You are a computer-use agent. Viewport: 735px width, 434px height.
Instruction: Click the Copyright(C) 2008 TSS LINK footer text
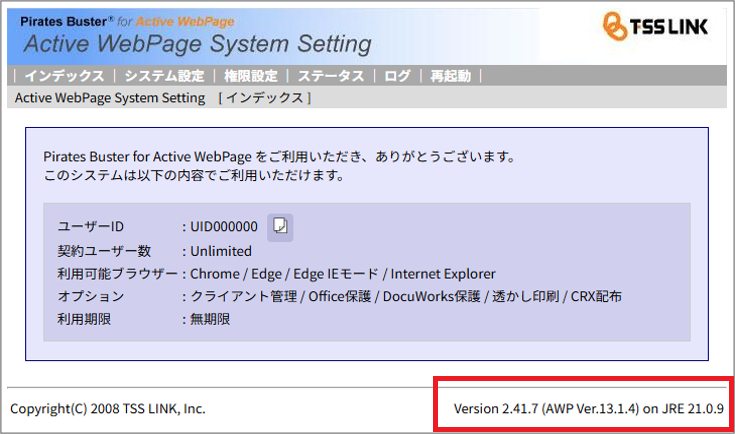click(x=108, y=409)
